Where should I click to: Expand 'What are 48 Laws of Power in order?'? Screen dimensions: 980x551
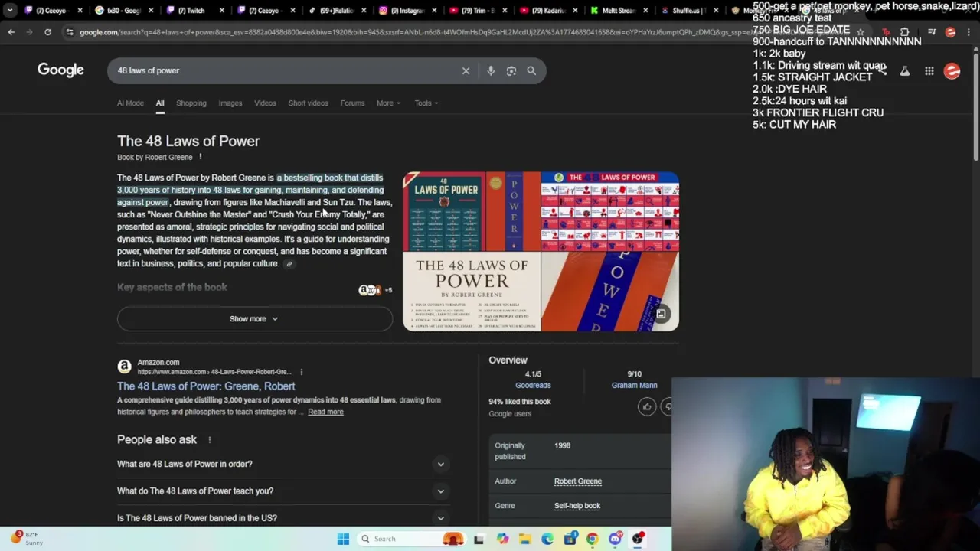point(282,464)
